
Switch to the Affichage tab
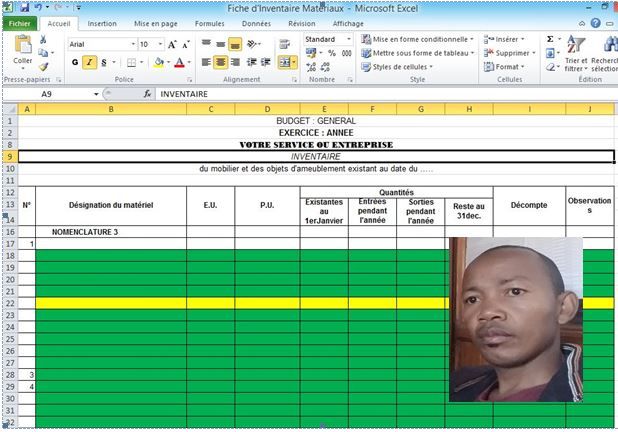point(348,24)
